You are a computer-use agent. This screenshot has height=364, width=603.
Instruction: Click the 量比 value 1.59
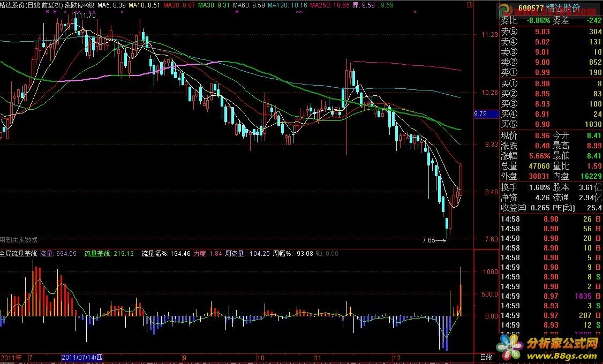[594, 166]
